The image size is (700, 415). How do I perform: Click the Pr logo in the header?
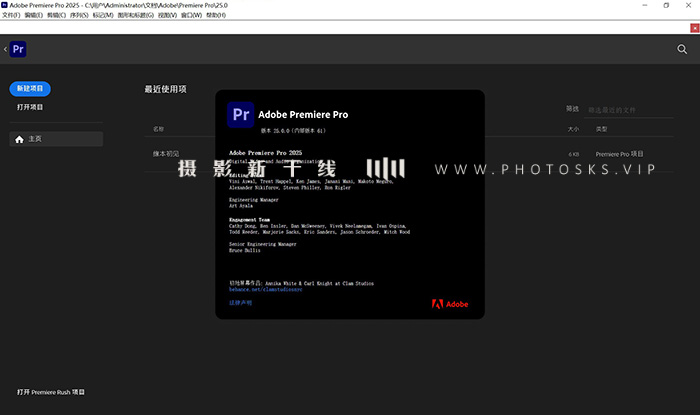[x=18, y=49]
